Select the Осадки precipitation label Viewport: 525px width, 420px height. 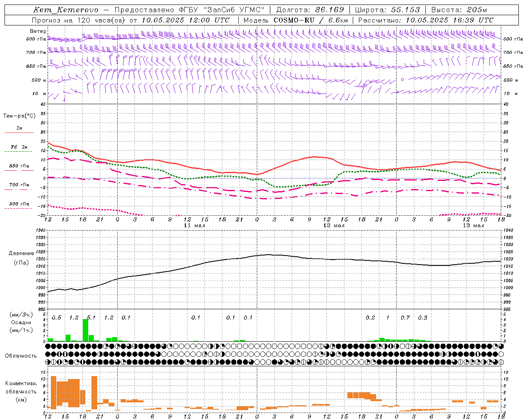pyautogui.click(x=21, y=322)
